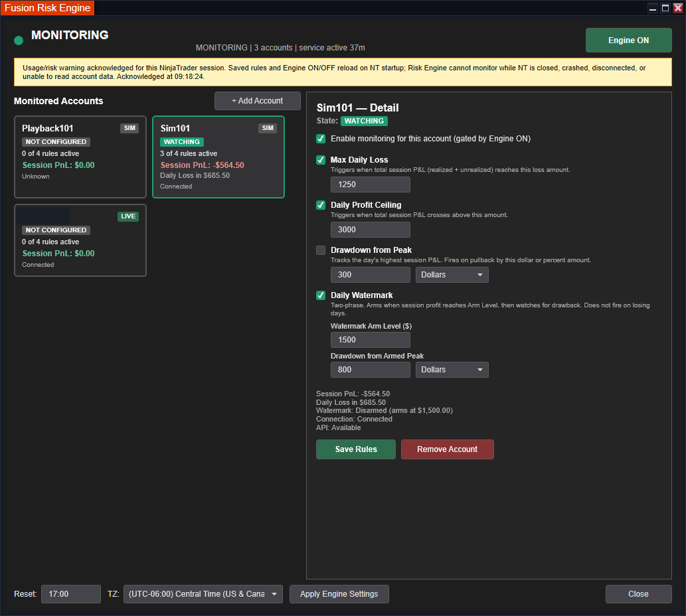Click the SIM badge on Playback101 card
This screenshot has height=616, width=686.
pyautogui.click(x=129, y=128)
